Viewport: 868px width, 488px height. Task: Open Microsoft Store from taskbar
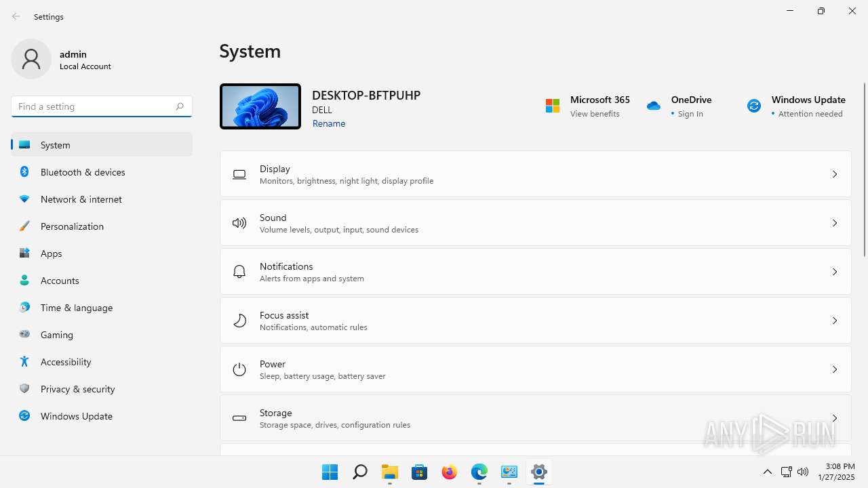[420, 472]
